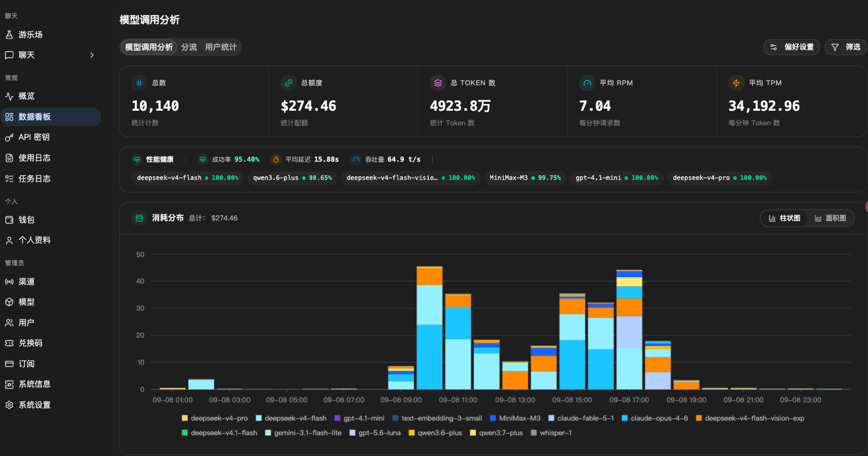The image size is (868, 456).
Task: Open the 模型 cube icon
Action: [x=9, y=302]
